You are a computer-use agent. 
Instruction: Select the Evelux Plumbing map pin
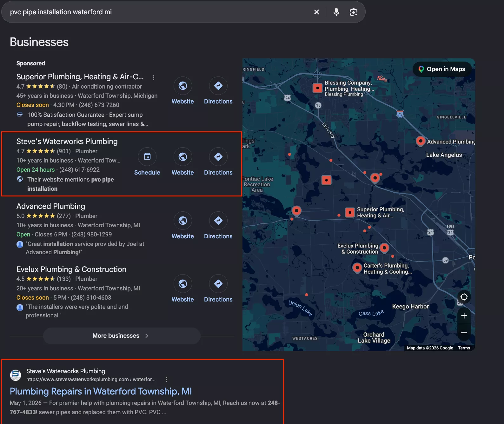pyautogui.click(x=384, y=248)
